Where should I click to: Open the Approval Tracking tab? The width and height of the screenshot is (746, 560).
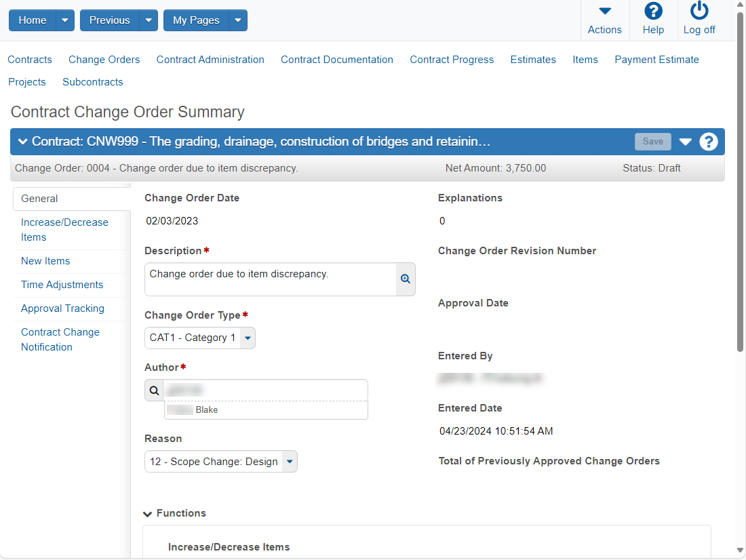tap(62, 308)
